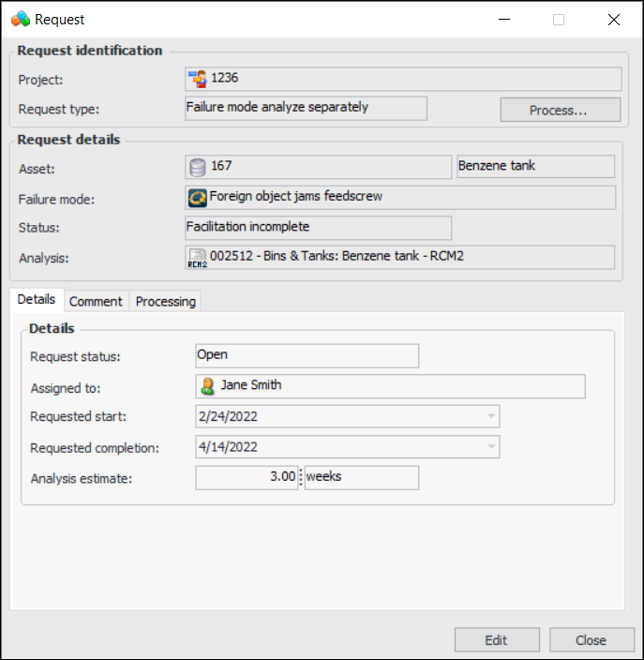Image resolution: width=644 pixels, height=660 pixels.
Task: Click the Assigned to Jane Smith field
Action: point(391,386)
